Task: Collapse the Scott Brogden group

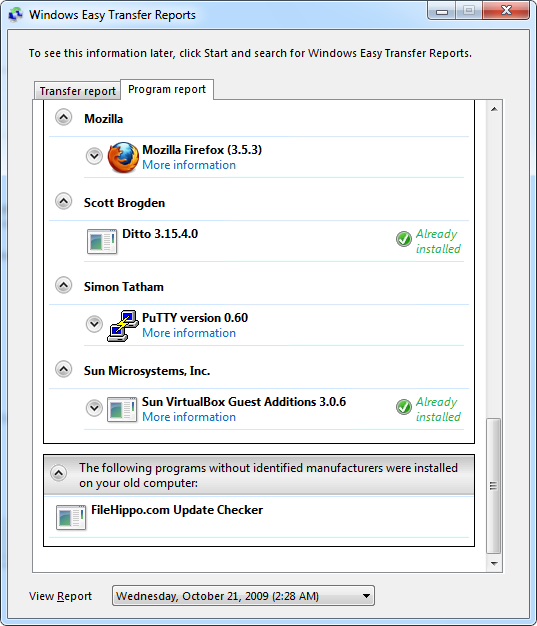Action: tap(63, 201)
